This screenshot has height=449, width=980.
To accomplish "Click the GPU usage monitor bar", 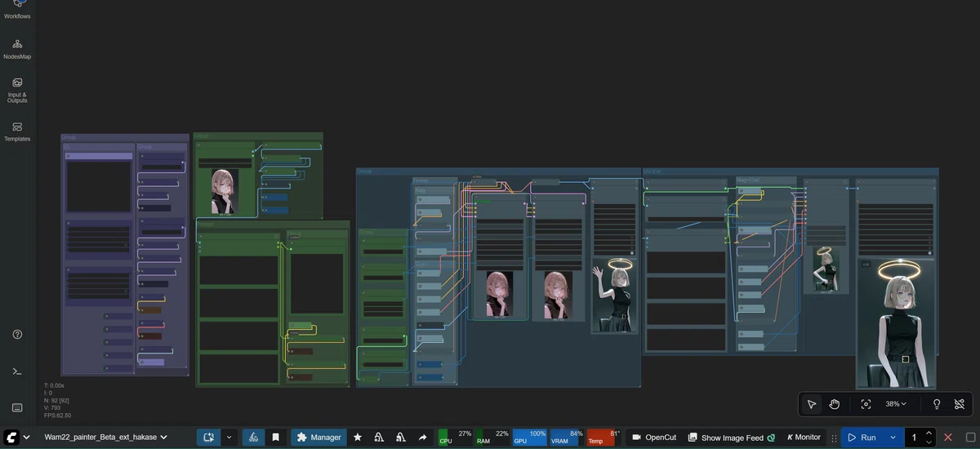I will pos(529,438).
